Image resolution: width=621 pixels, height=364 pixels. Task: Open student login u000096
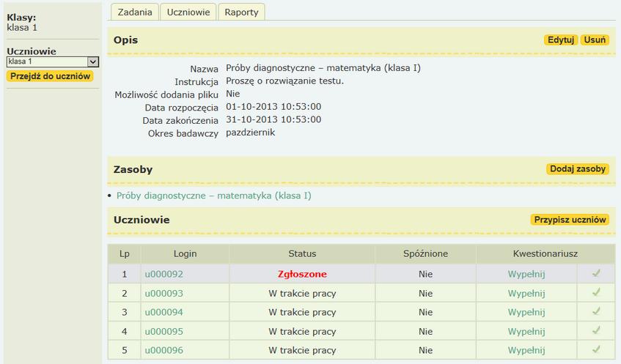(164, 350)
